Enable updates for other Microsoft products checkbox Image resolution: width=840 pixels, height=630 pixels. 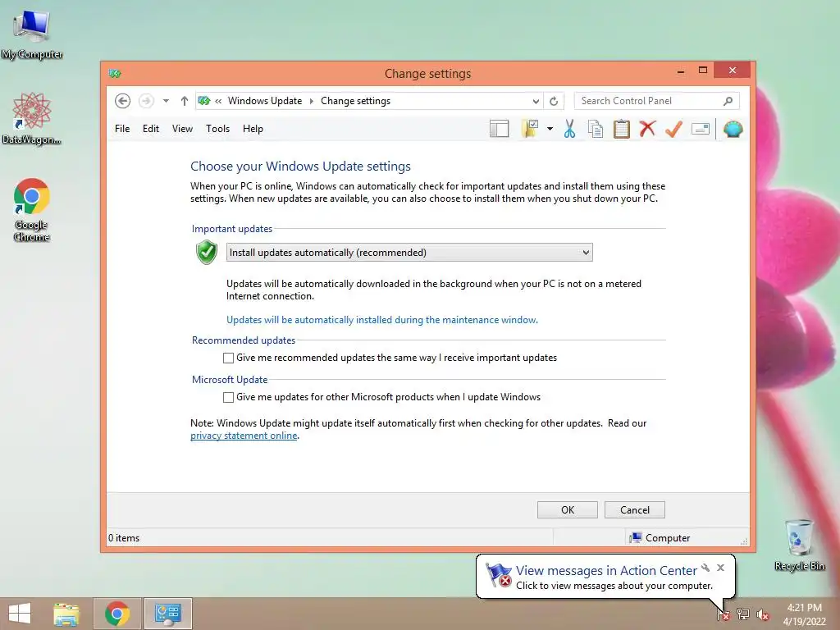click(228, 398)
